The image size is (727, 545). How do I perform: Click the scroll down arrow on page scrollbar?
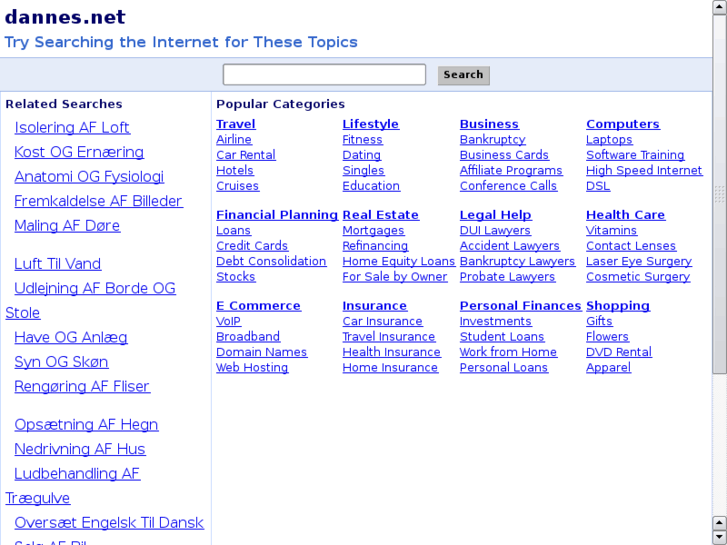[719, 537]
